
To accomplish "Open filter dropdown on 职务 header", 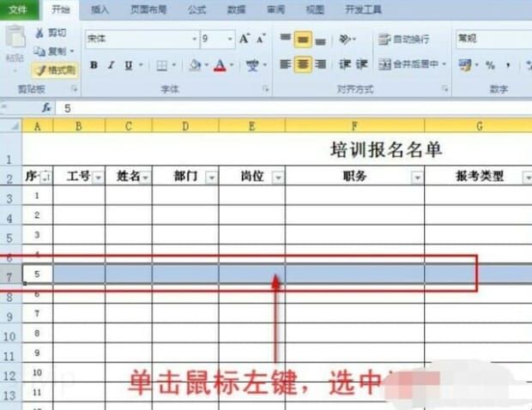I will (417, 178).
